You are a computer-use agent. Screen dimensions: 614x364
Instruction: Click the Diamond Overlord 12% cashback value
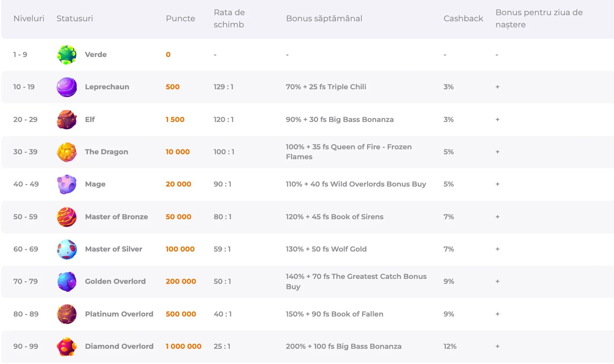click(450, 347)
